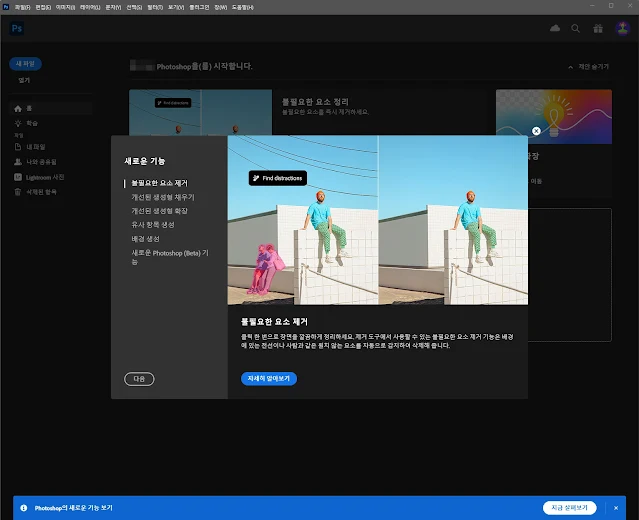Screen dimensions: 639x520
Task: Maximize the Photoshop window
Action: pyautogui.click(x=611, y=6)
